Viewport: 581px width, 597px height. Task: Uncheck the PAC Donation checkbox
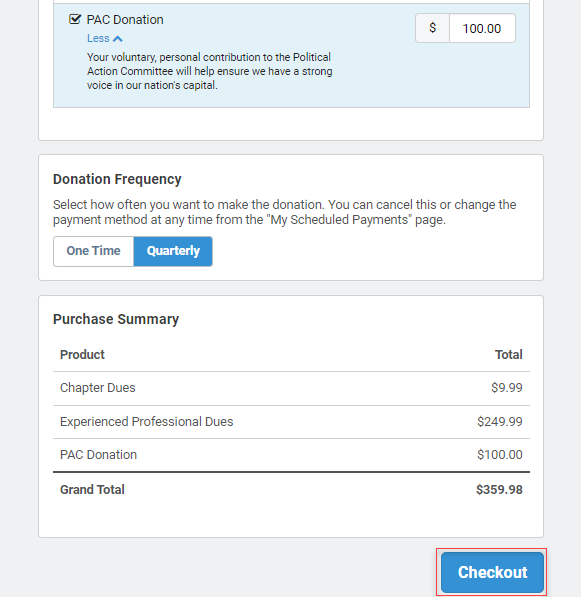[75, 19]
